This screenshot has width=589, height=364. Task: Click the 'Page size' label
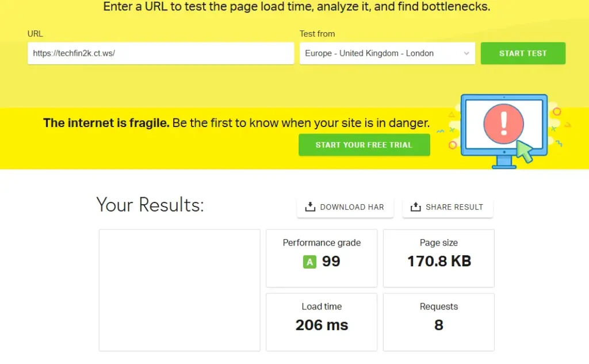pos(438,243)
